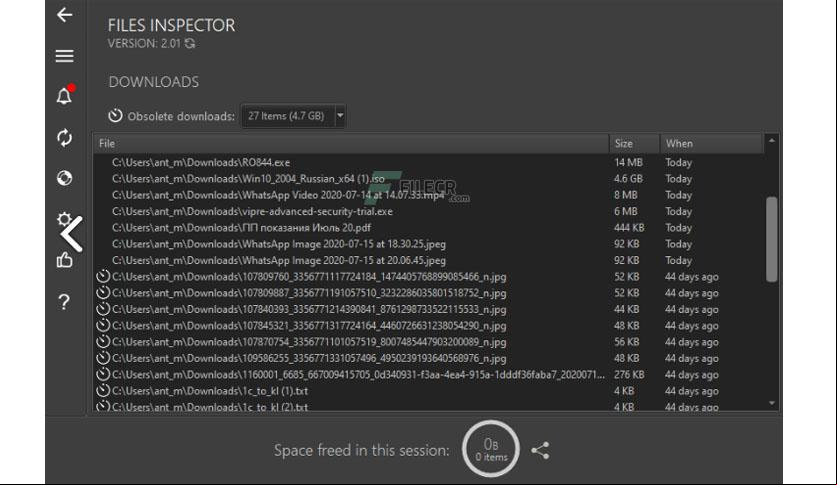This screenshot has width=837, height=485.
Task: Click the scrollbar down arrow of file list
Action: [x=771, y=403]
